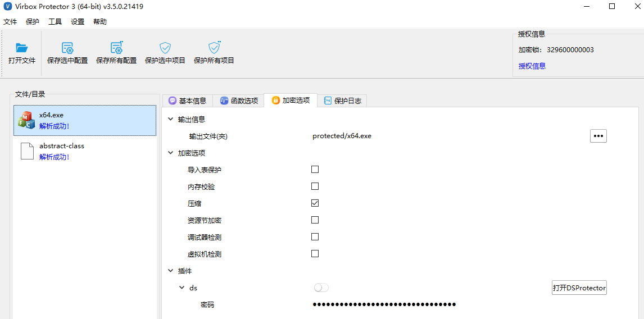This screenshot has width=644, height=319.
Task: Click the ds password (密码) field
Action: 384,304
